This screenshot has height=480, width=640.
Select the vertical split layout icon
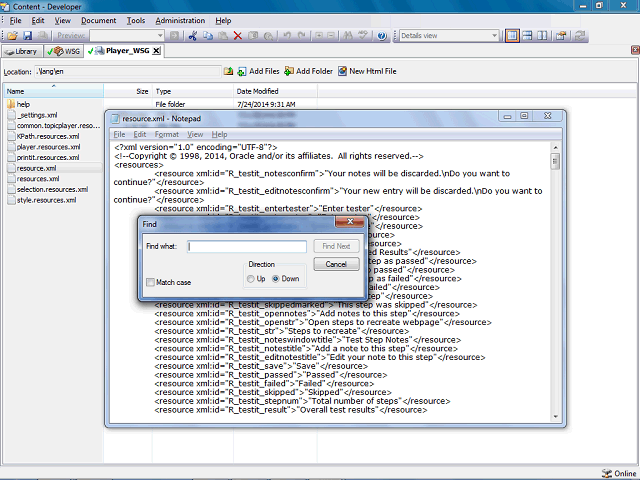tap(542, 36)
